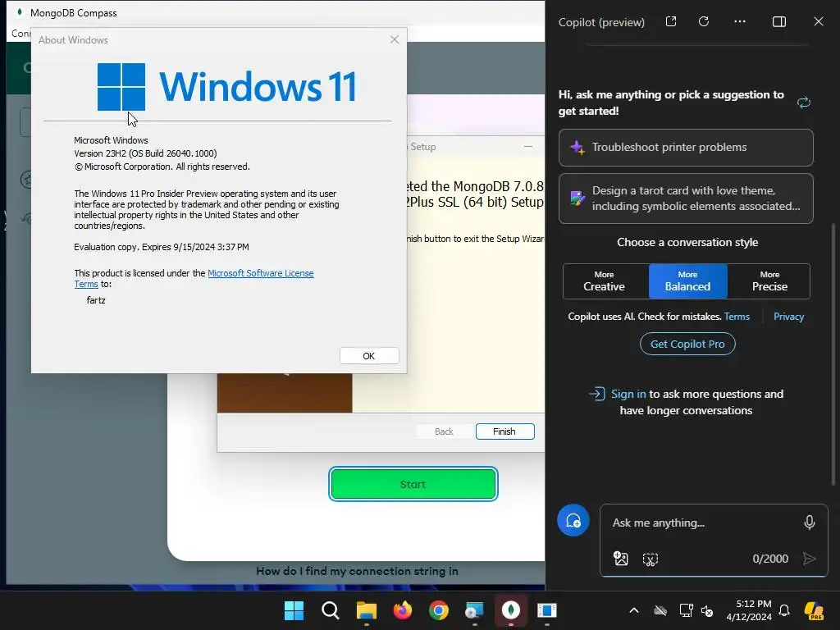Screen dimensions: 840x630
Task: Open the installer app on taskbar
Action: 475,610
